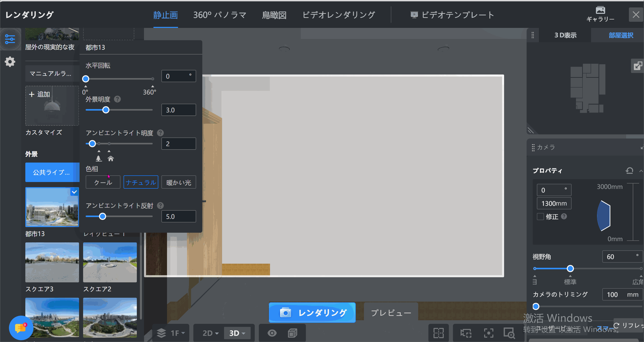Click the アンビエントライト明度 slider handle
Screen dimensions: 644x342
[92, 144]
